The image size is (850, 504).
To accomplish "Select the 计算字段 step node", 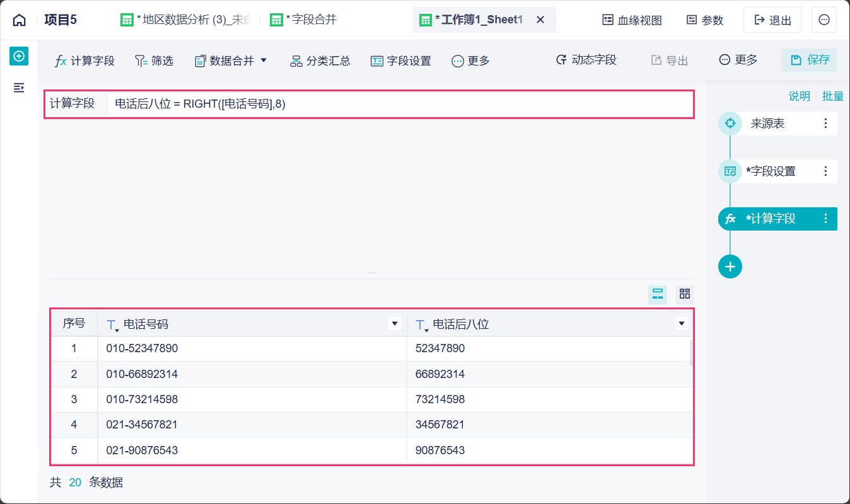I will [777, 219].
